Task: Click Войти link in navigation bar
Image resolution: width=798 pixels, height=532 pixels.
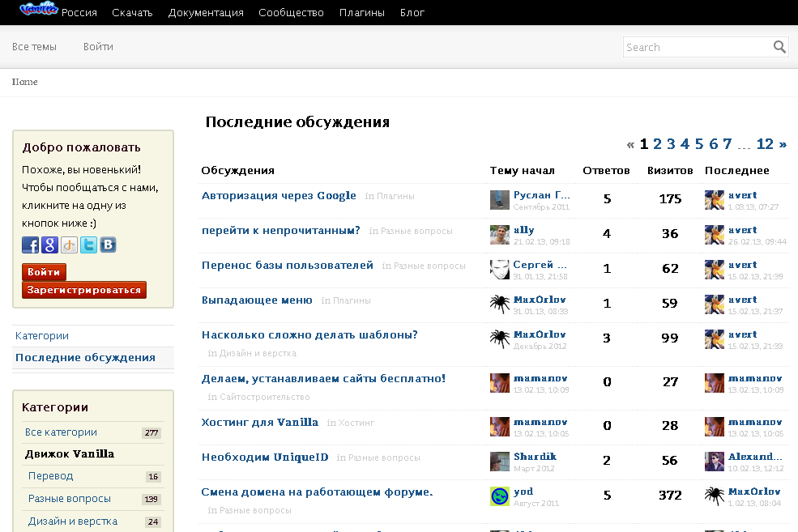Action: point(98,47)
